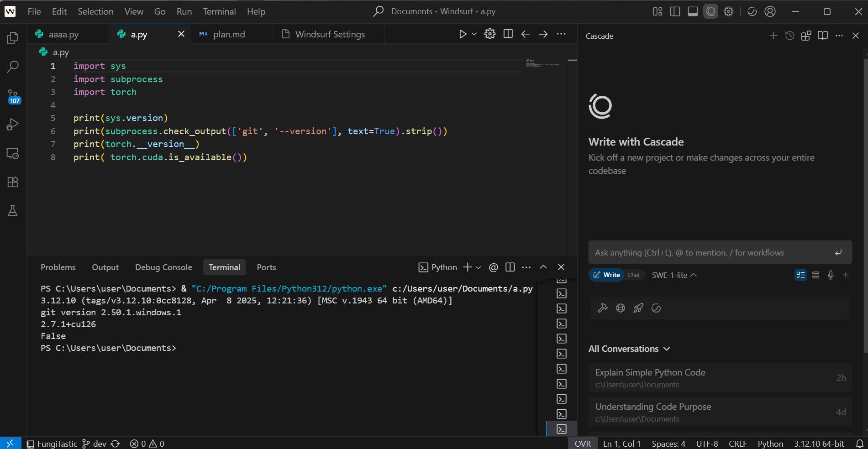Open editor More Actions ellipsis
Viewport: 868px width, 449px height.
(561, 34)
